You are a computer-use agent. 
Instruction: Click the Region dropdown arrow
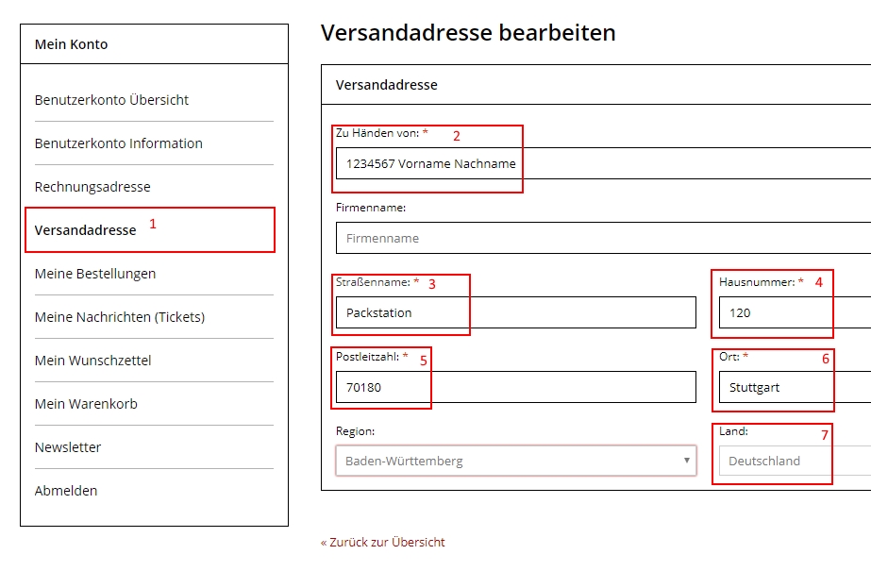687,461
